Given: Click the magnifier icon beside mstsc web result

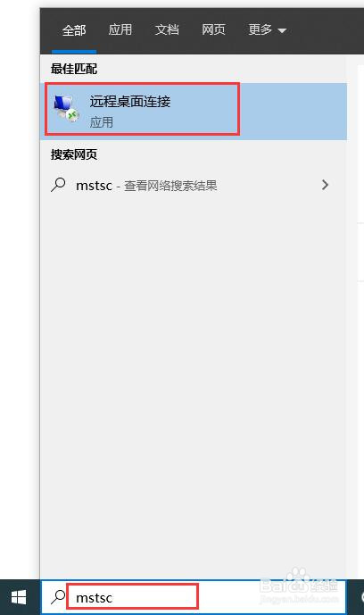Looking at the screenshot, I should 58,185.
